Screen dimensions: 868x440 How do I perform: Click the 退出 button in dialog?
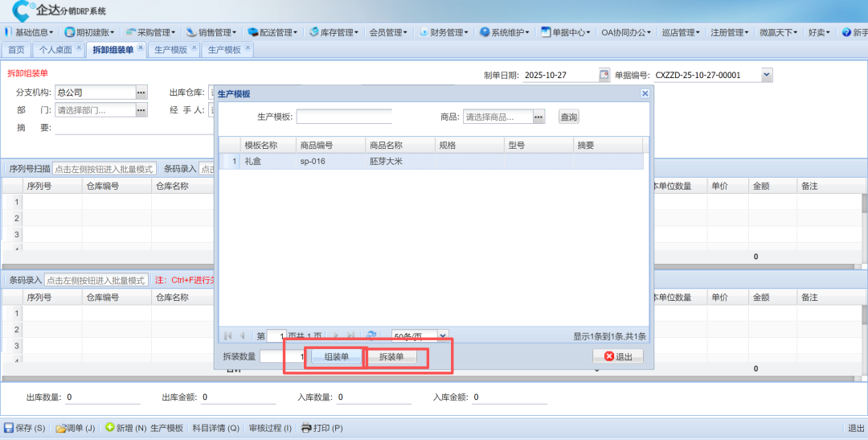click(618, 356)
